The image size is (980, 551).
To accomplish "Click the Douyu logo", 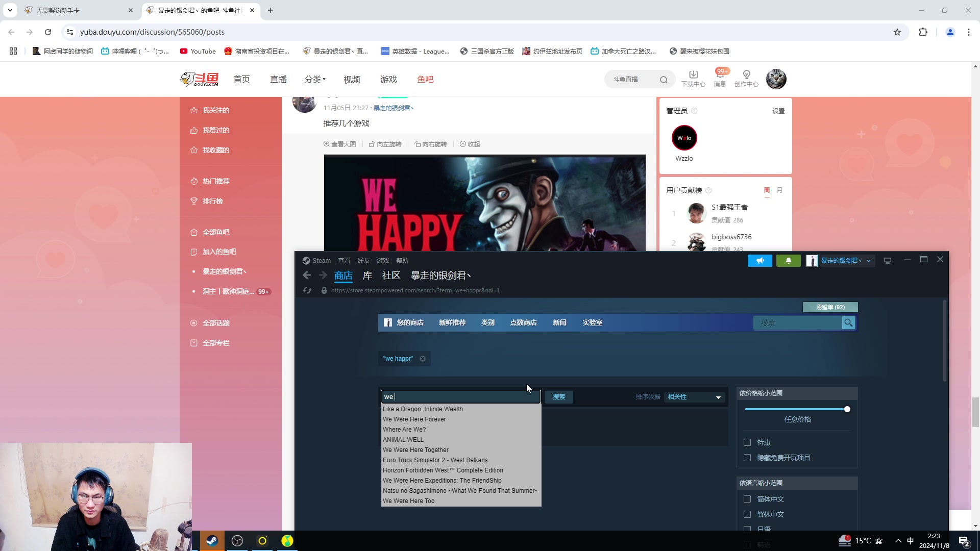I will click(x=200, y=79).
